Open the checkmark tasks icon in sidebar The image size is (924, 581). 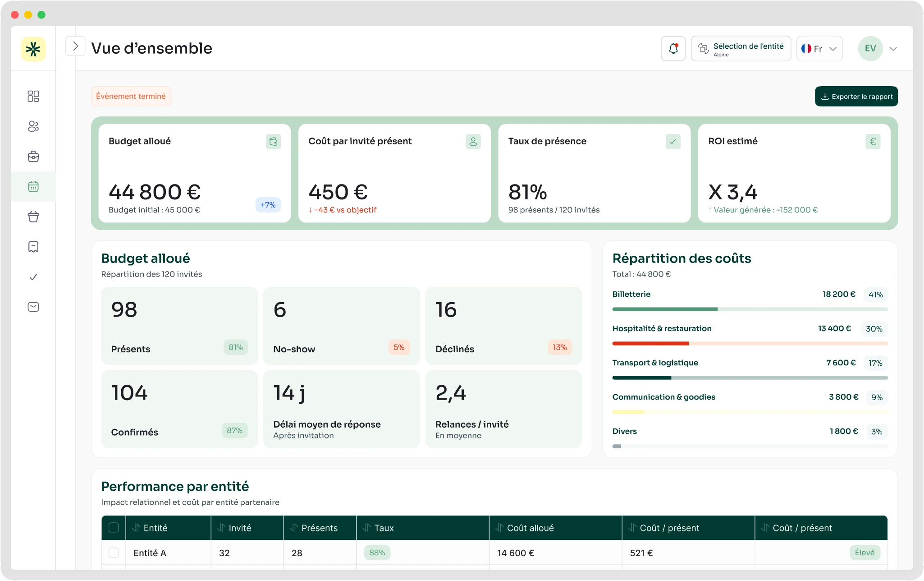click(33, 277)
